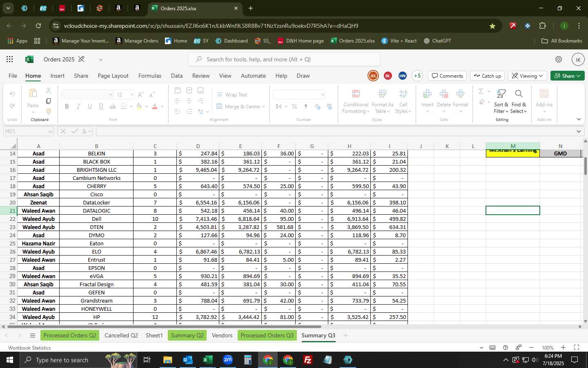This screenshot has height=368, width=588.
Task: Click the Format cells icon
Action: pos(460,94)
